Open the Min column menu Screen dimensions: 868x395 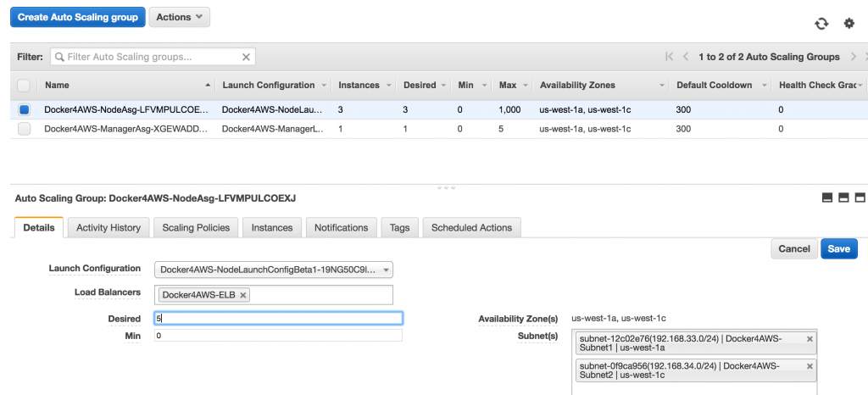(x=484, y=86)
